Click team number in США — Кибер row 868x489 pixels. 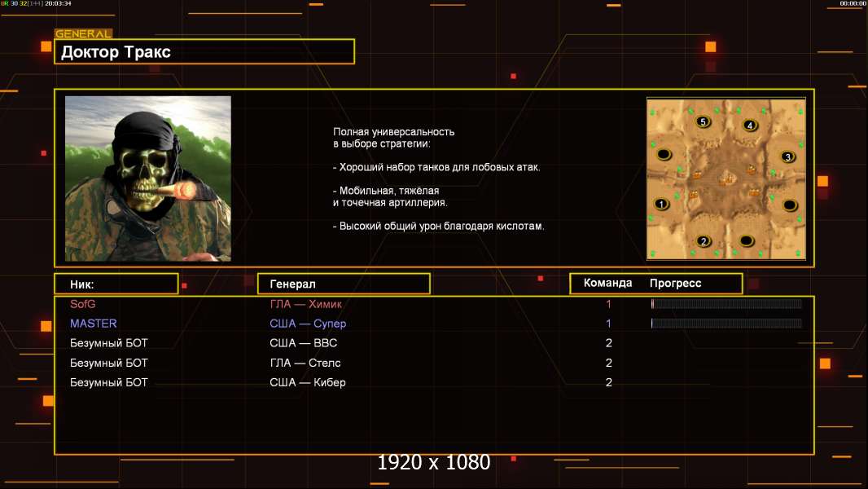[608, 382]
